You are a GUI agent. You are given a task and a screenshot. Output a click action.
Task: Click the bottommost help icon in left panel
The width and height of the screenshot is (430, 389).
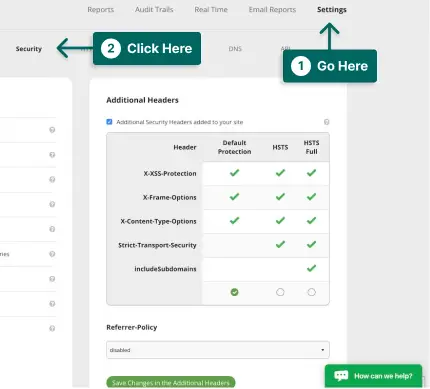(52, 328)
